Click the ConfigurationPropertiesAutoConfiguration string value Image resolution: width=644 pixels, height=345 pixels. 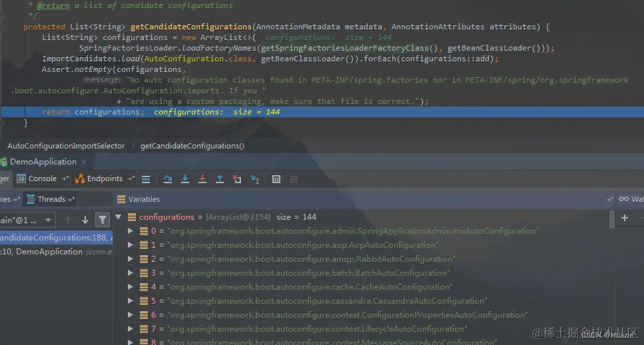[x=347, y=315]
